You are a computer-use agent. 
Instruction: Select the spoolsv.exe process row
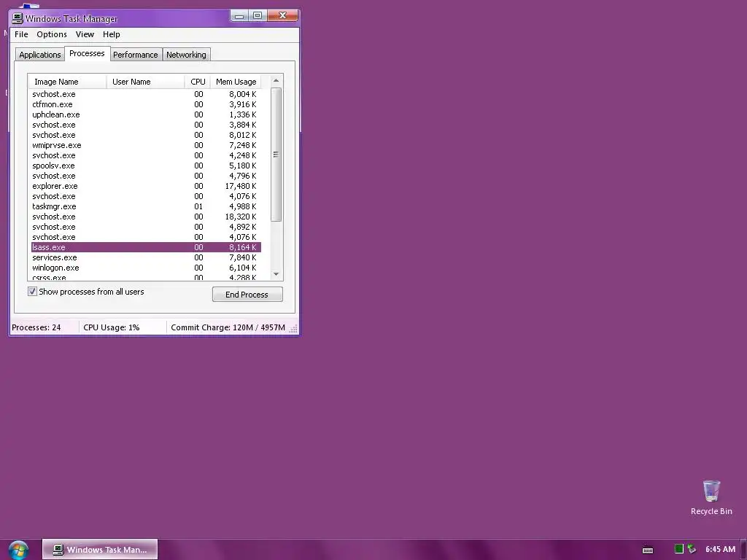pyautogui.click(x=146, y=166)
